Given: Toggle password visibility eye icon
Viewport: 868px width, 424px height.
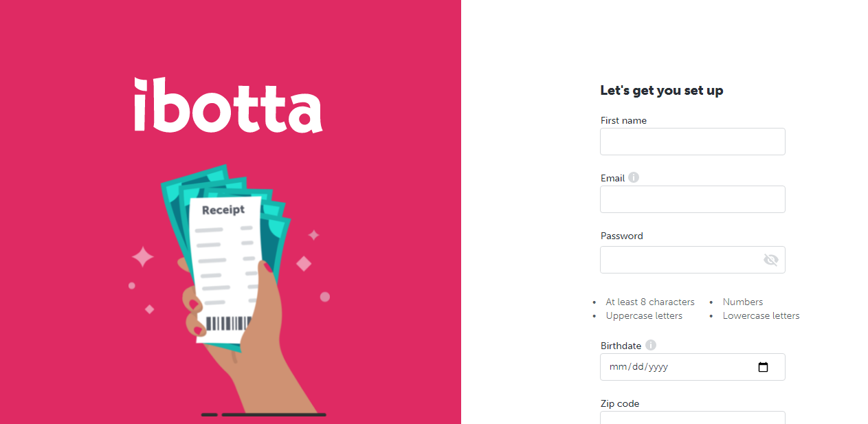Looking at the screenshot, I should (770, 260).
